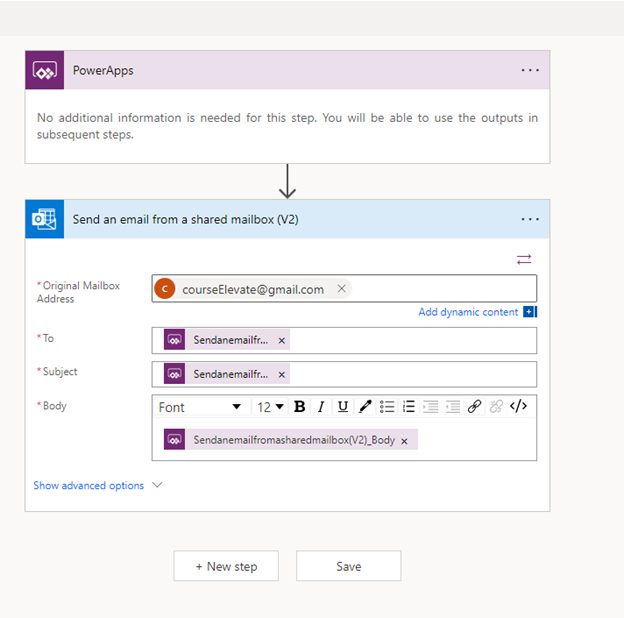Insert a numbered list

(x=409, y=407)
